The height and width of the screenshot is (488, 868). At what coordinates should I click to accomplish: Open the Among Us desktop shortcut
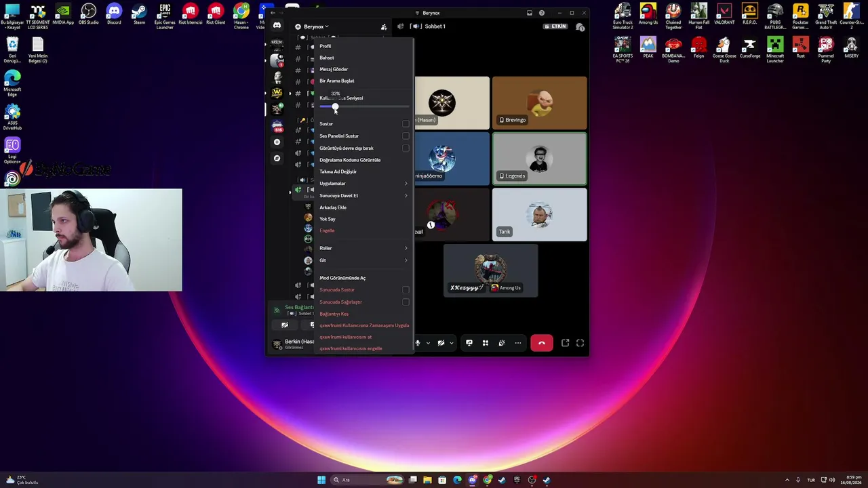(x=648, y=15)
